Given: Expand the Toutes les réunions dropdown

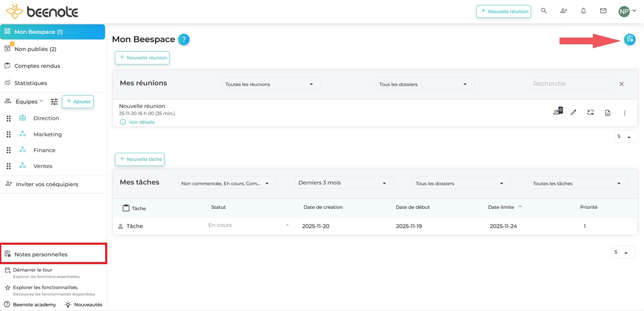Looking at the screenshot, I should click(x=271, y=84).
